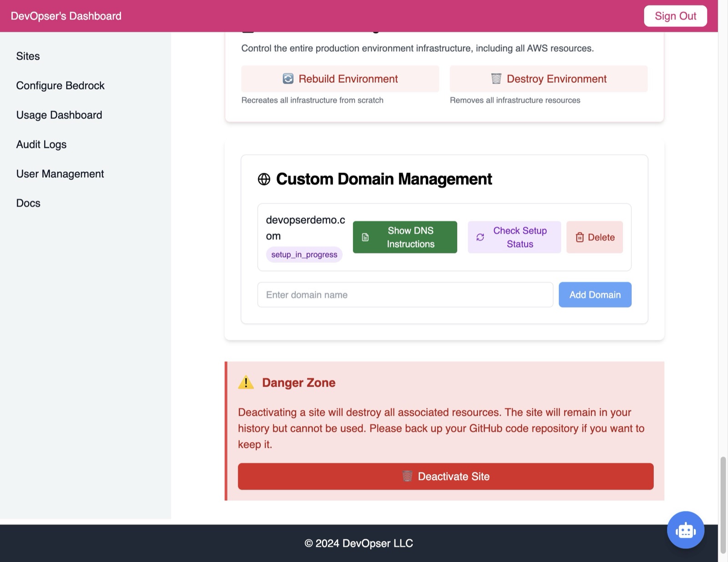Click the setup_in_progress status badge
Screen dimensions: 728x562
click(x=304, y=254)
